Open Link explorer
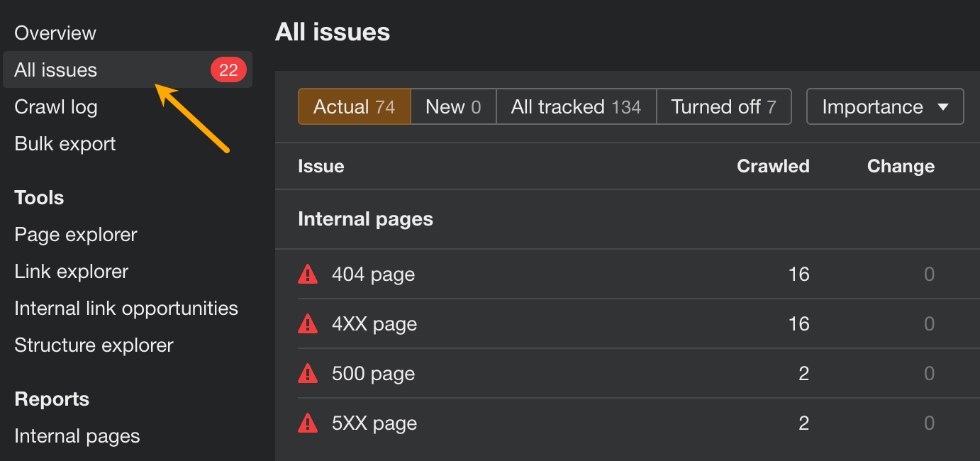The width and height of the screenshot is (980, 461). (71, 271)
